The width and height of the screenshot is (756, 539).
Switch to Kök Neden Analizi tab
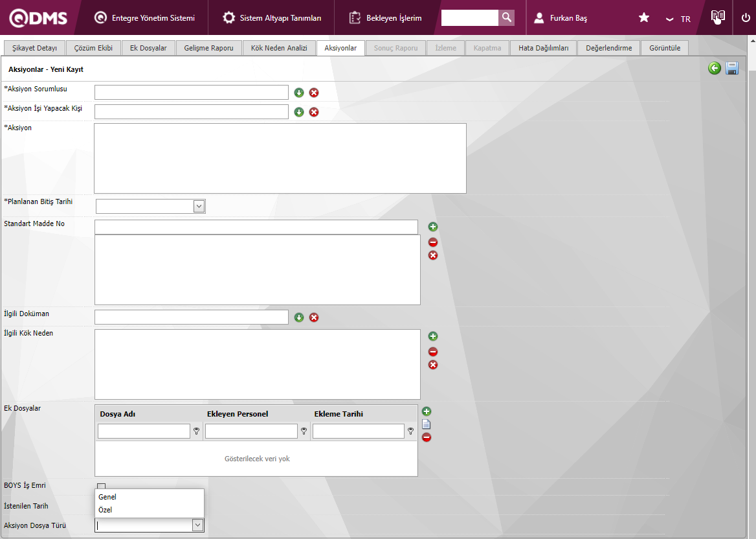point(279,48)
